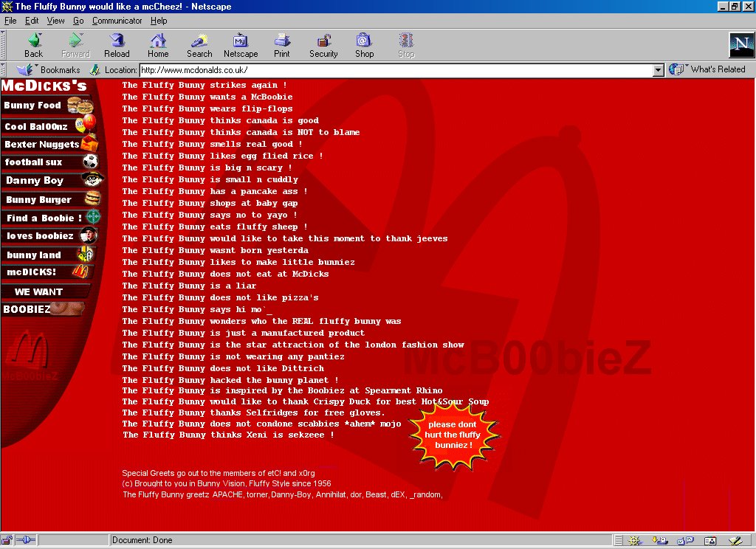
Task: Open the Edit menu
Action: point(32,21)
